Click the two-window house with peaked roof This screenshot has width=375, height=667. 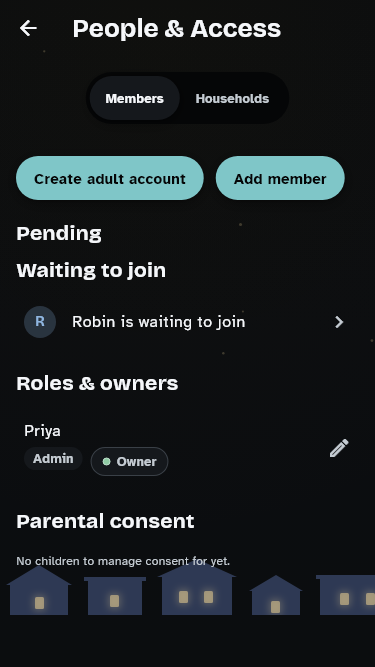[196, 590]
